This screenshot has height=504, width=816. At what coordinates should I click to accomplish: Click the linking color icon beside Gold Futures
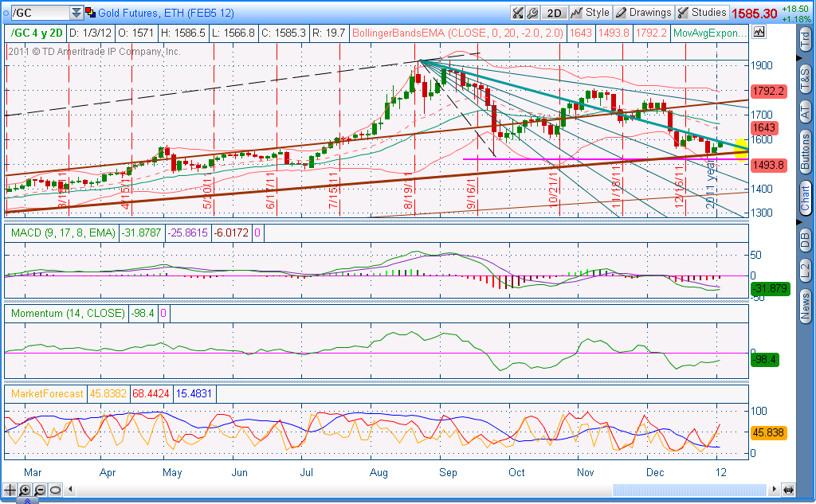[x=90, y=13]
